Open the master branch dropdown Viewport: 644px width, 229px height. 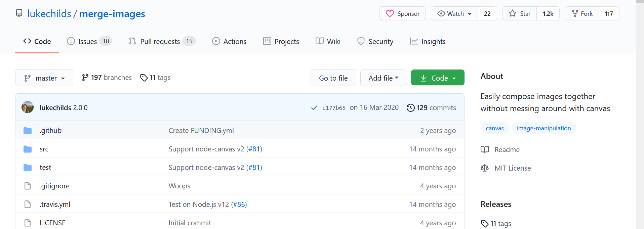coord(44,78)
